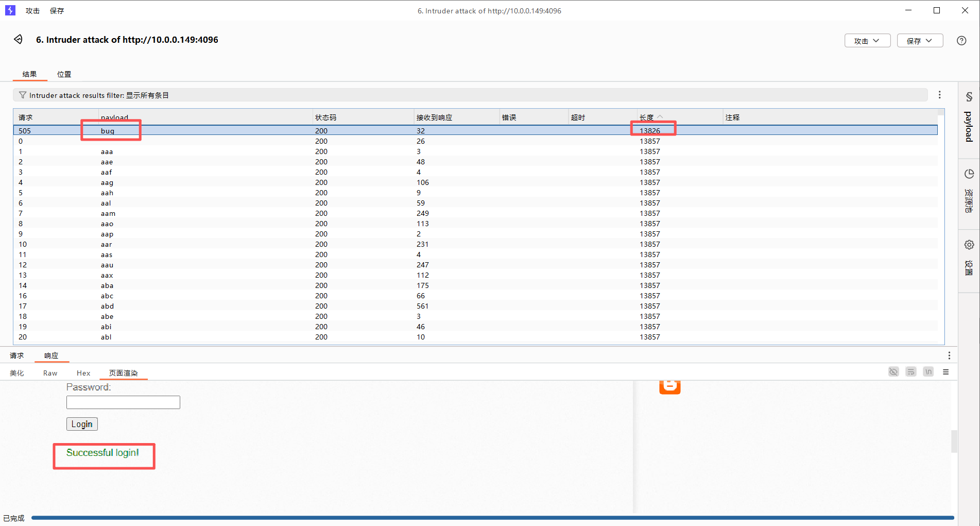Image resolution: width=980 pixels, height=526 pixels.
Task: Click the Burp lightning logo icon
Action: pos(10,10)
